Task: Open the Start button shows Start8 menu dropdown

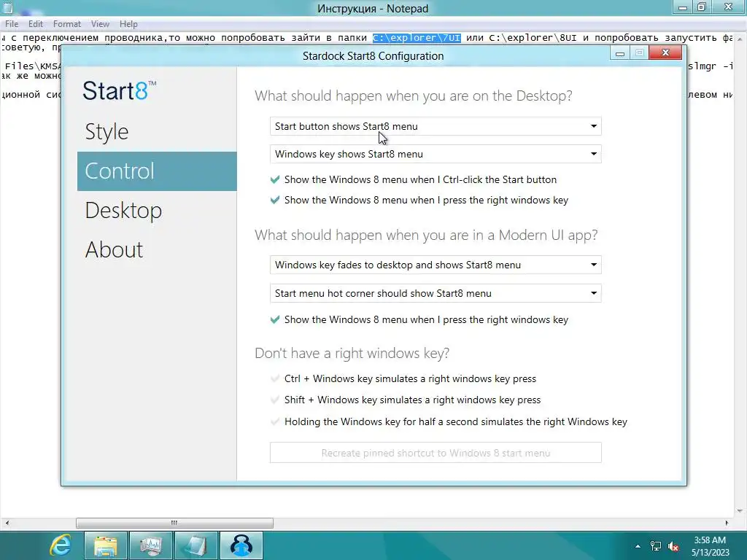Action: click(x=436, y=126)
